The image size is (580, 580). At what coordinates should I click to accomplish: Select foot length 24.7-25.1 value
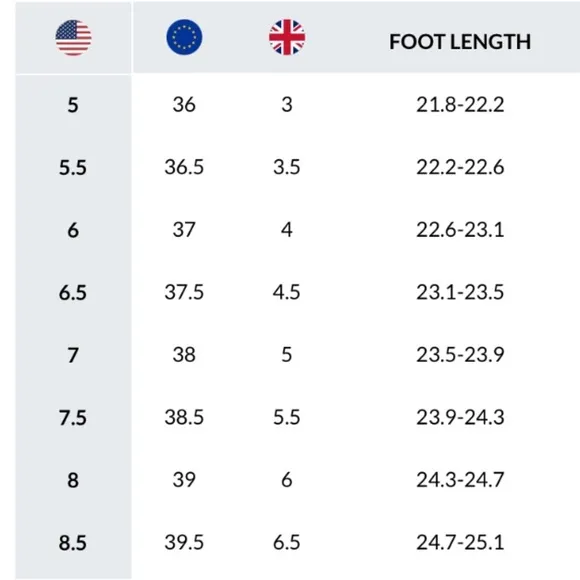(x=460, y=542)
